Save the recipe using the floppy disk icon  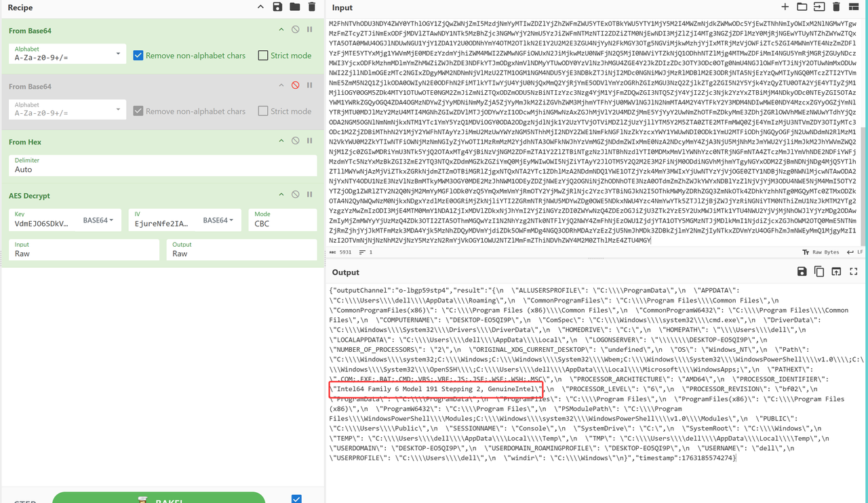click(x=277, y=7)
